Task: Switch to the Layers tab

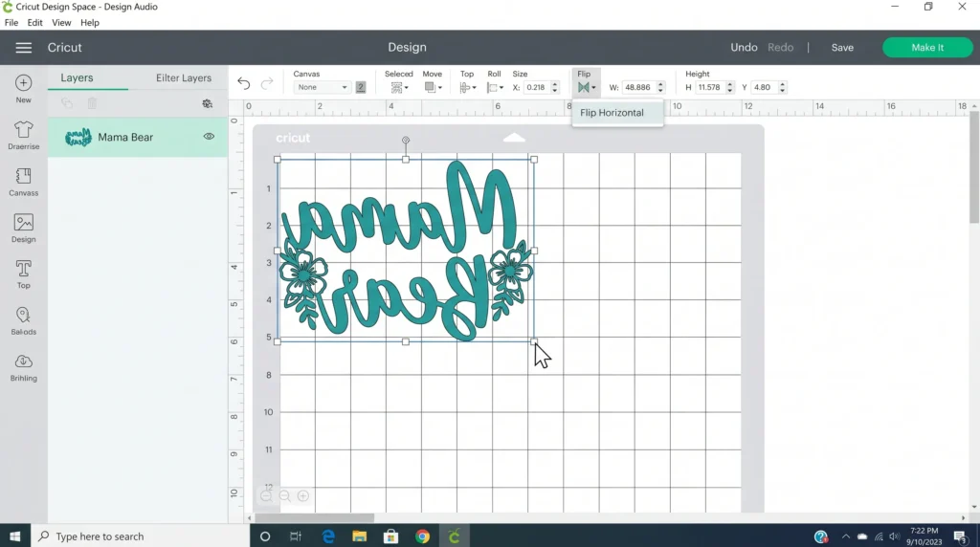Action: pos(77,78)
